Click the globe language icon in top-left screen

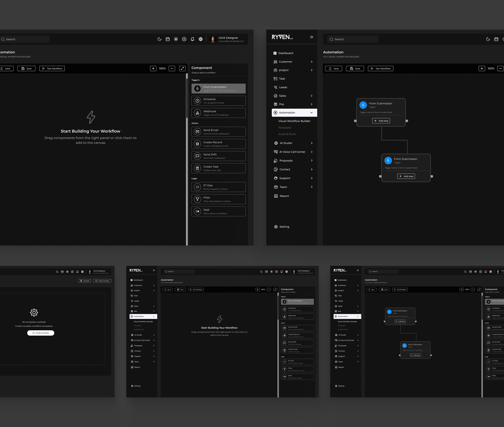click(x=201, y=39)
